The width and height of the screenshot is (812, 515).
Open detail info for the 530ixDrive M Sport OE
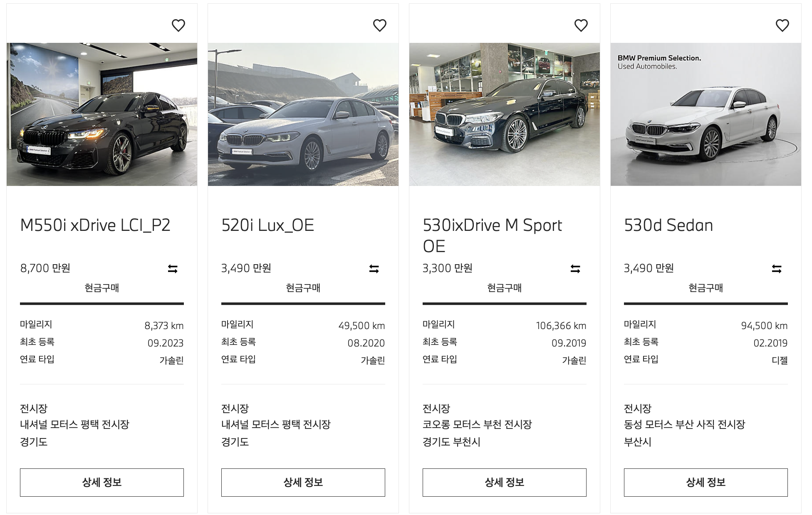[504, 483]
